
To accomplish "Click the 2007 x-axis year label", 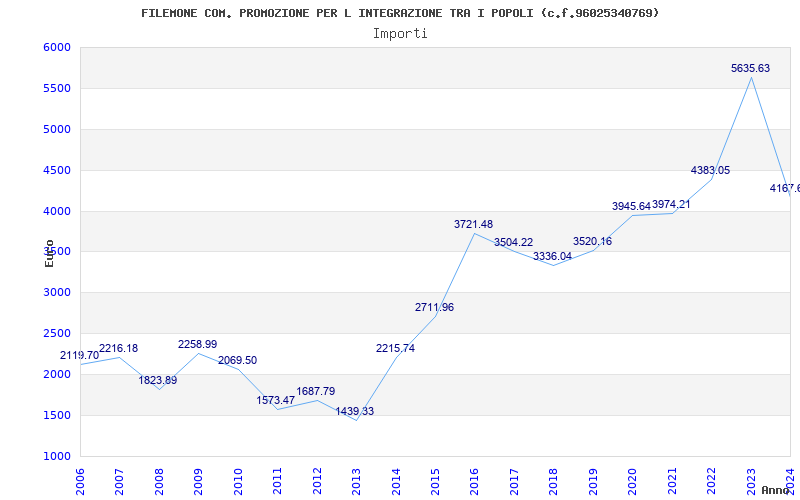I will click(x=119, y=481).
